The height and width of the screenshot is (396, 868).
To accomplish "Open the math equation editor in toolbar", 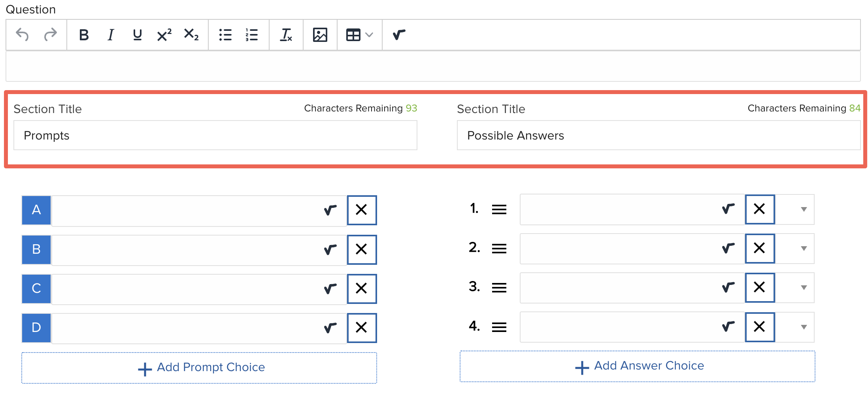I will pyautogui.click(x=399, y=35).
